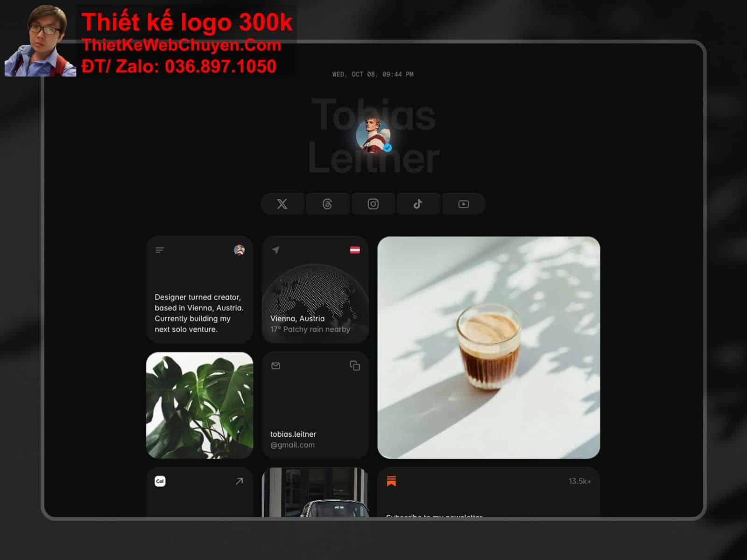The image size is (747, 560).
Task: Click the location arrow icon
Action: [x=275, y=250]
